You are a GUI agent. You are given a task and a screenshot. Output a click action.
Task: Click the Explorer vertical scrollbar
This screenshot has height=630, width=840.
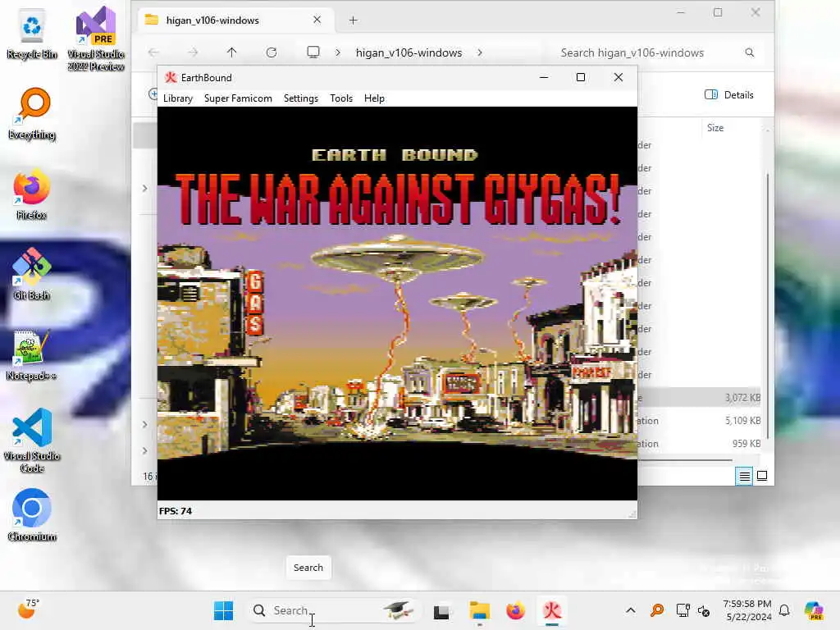(x=768, y=305)
